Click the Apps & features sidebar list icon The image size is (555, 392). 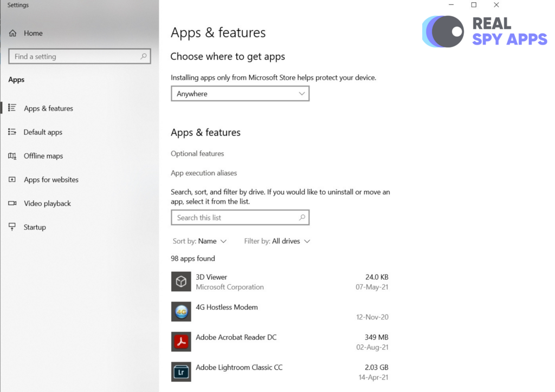click(12, 108)
